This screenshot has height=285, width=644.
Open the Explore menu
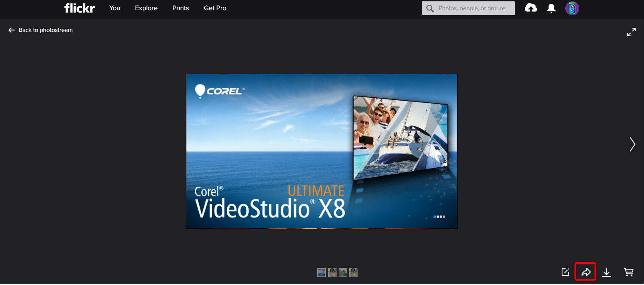coord(146,8)
